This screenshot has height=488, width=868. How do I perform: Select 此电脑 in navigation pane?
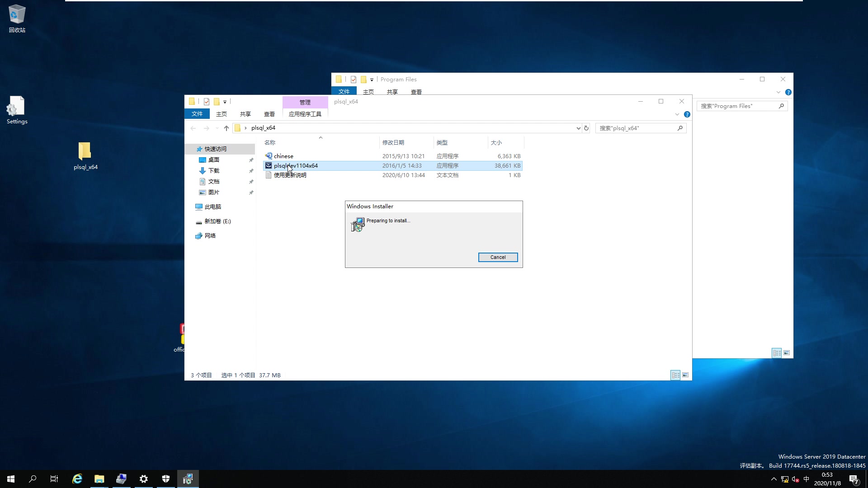(x=212, y=206)
